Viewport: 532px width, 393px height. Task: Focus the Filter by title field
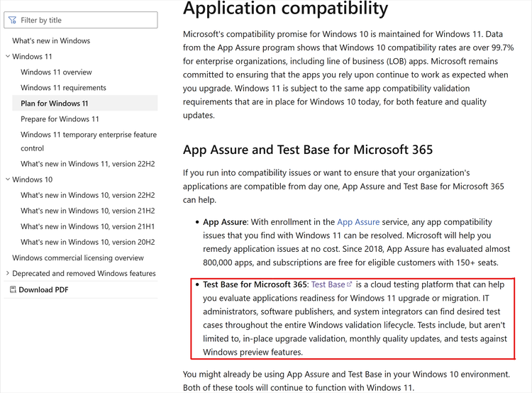[81, 20]
